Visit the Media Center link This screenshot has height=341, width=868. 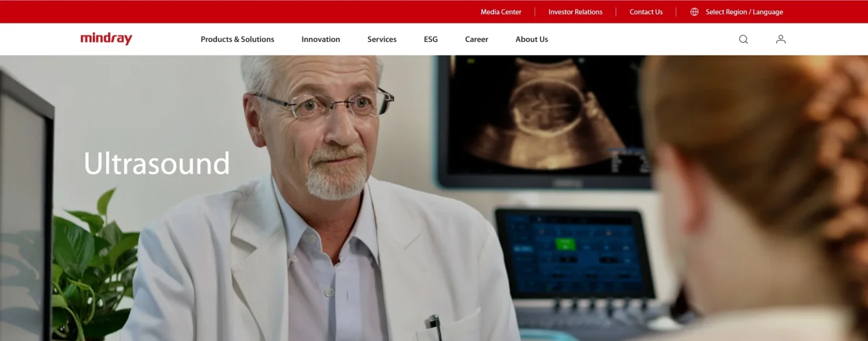click(501, 12)
